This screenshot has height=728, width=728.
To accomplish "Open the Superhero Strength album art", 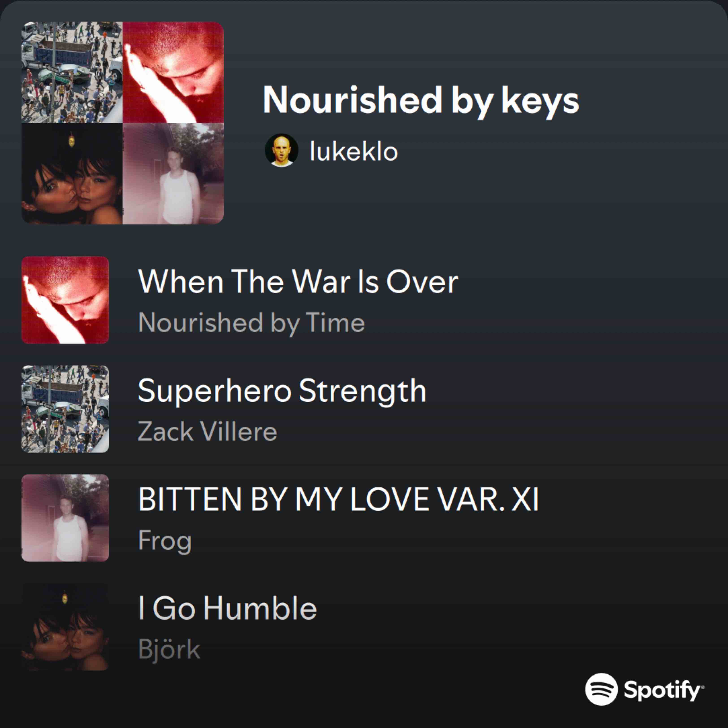I will point(65,409).
